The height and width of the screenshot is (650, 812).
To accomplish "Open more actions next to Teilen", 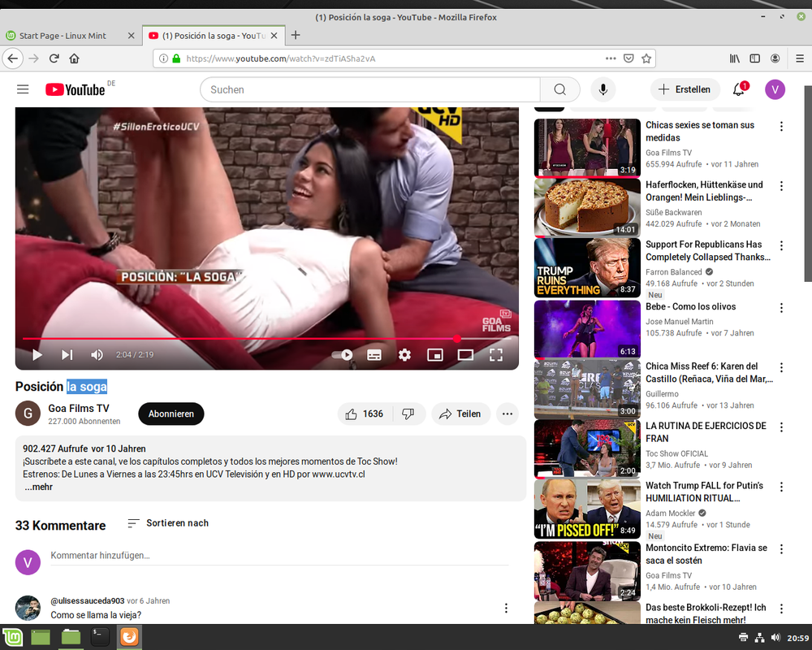I will [x=507, y=414].
